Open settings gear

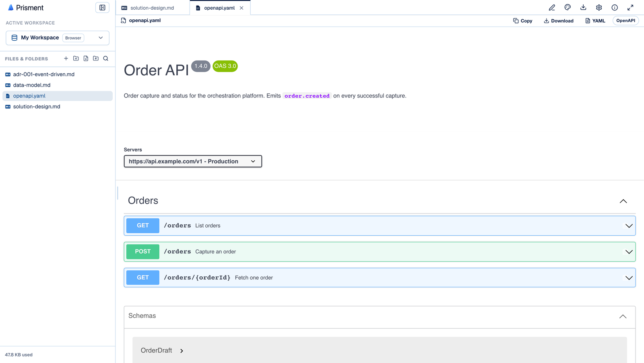click(x=599, y=8)
